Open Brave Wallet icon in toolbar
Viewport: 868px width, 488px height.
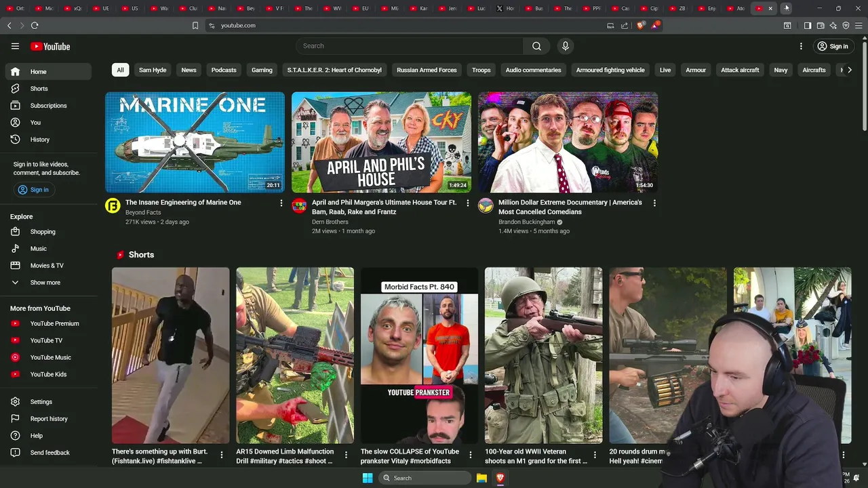pos(820,25)
